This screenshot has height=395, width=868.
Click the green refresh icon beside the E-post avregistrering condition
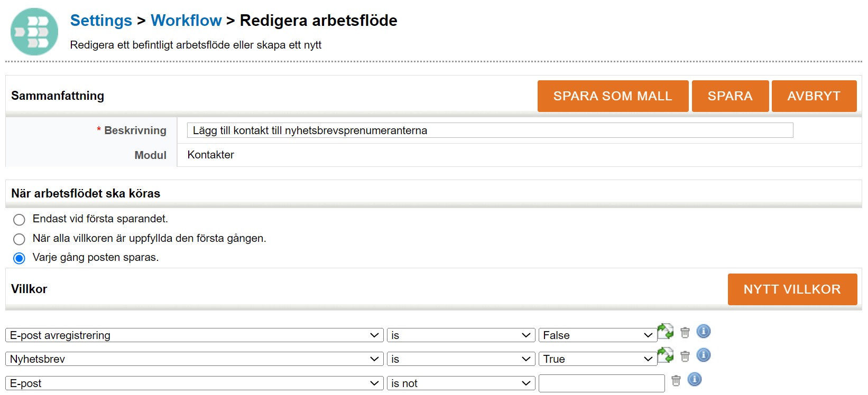[666, 331]
